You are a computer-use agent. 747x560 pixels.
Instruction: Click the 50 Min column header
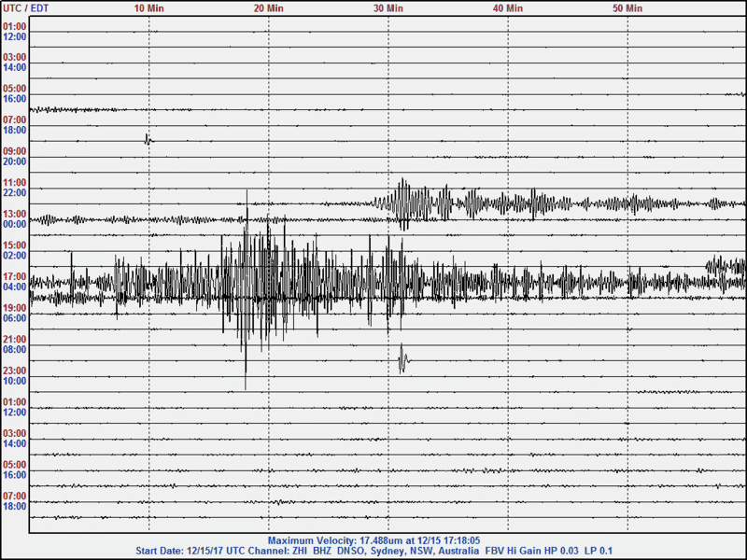[627, 8]
